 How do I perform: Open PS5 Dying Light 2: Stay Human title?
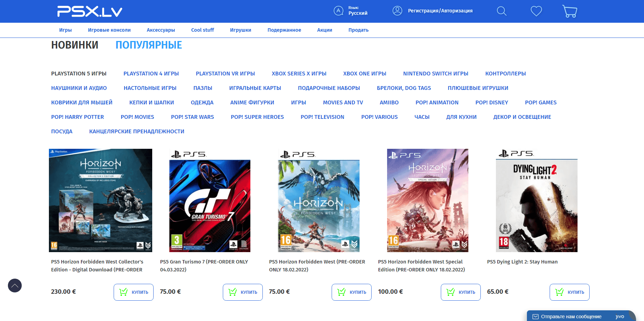522,262
